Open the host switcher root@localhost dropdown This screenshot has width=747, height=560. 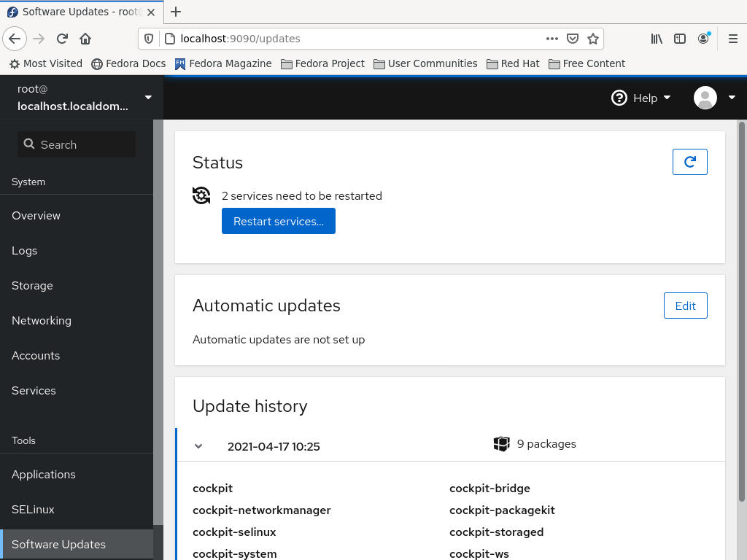[82, 98]
